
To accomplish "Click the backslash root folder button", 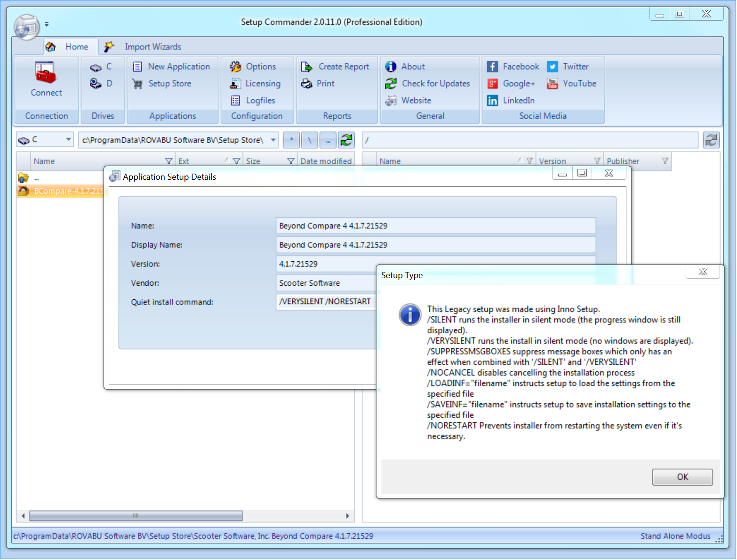I will (310, 140).
